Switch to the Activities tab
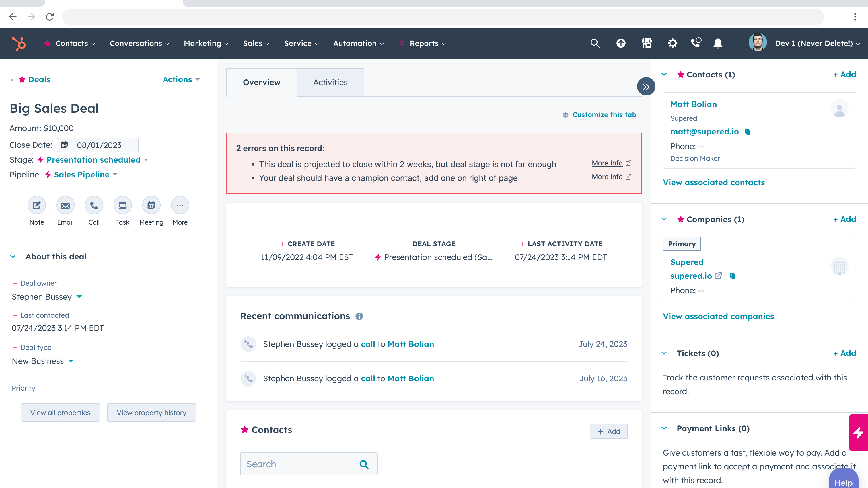Viewport: 868px width, 488px height. tap(330, 83)
